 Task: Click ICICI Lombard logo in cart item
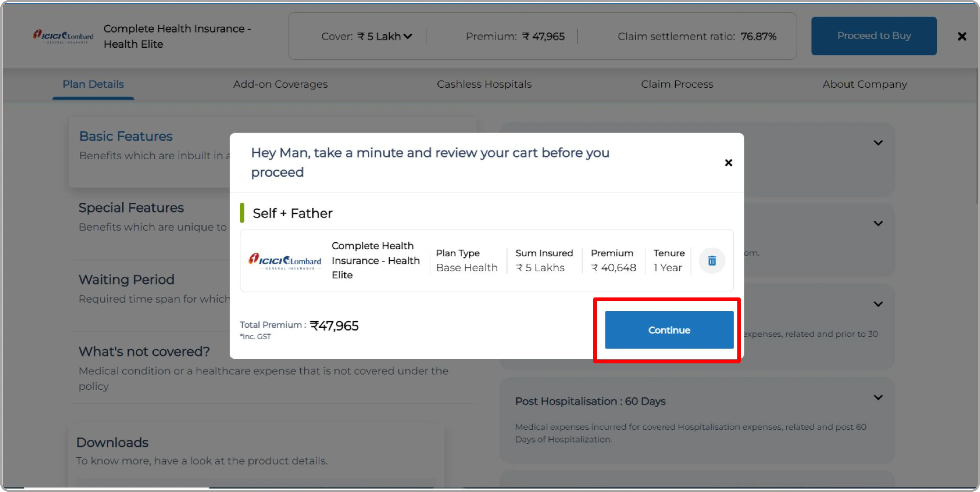(285, 261)
